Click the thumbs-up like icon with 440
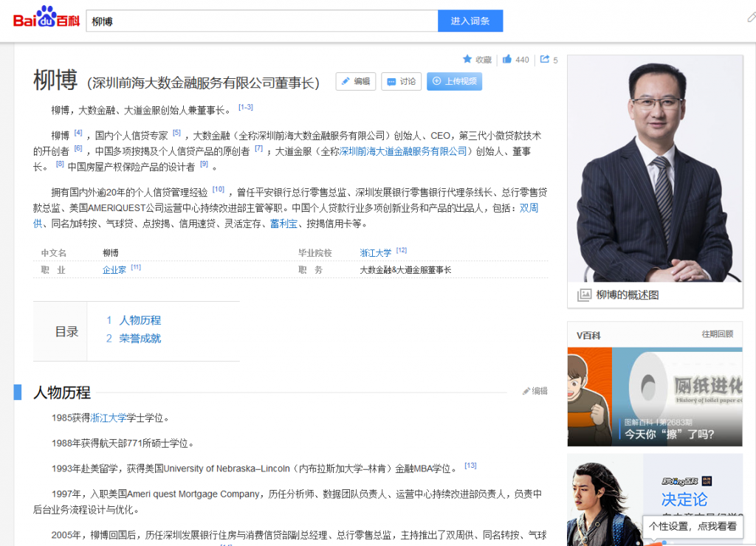 [507, 59]
